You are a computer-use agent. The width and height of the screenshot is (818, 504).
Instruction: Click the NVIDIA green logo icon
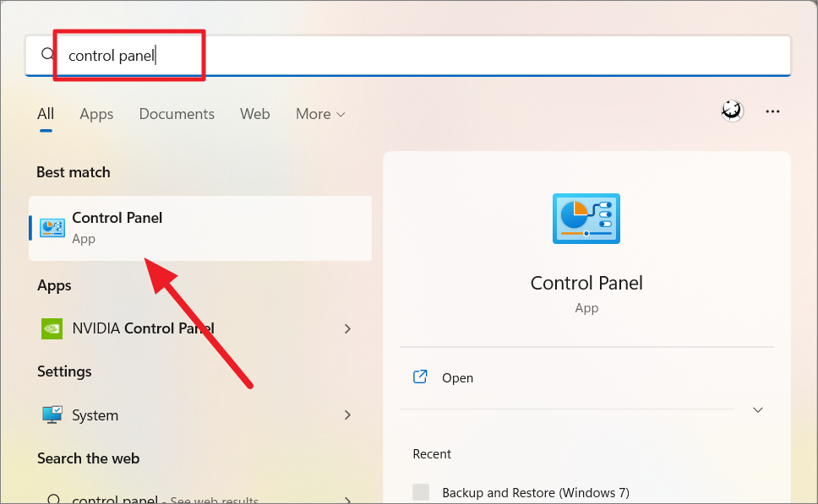click(52, 328)
